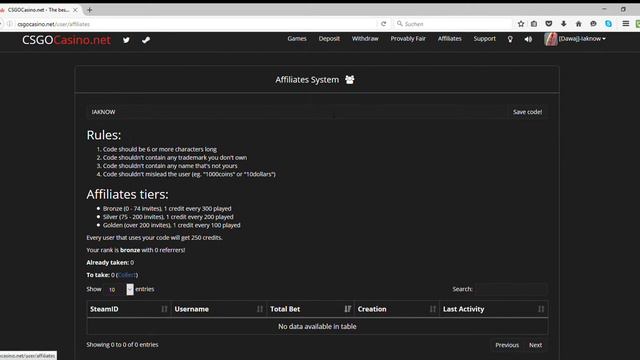
Task: Select Affiliates in the navigation
Action: (449, 39)
